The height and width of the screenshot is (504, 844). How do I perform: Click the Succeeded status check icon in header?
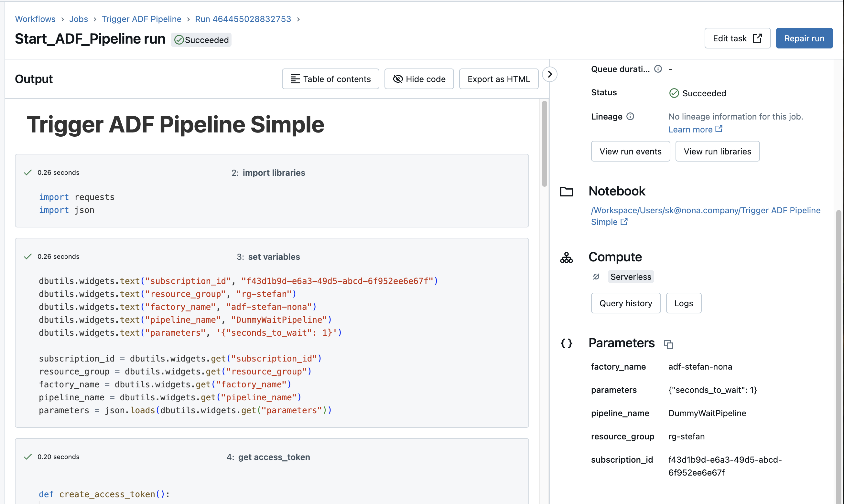coord(179,40)
